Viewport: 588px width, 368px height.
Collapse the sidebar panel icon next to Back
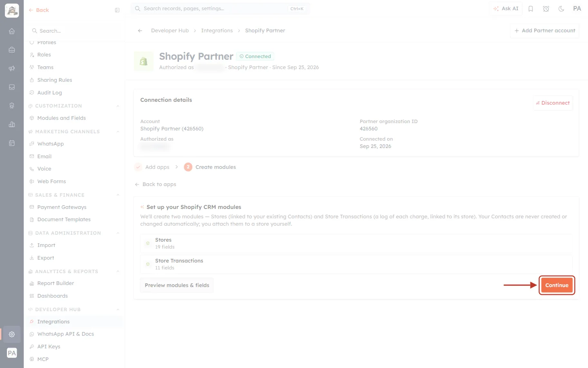[117, 10]
